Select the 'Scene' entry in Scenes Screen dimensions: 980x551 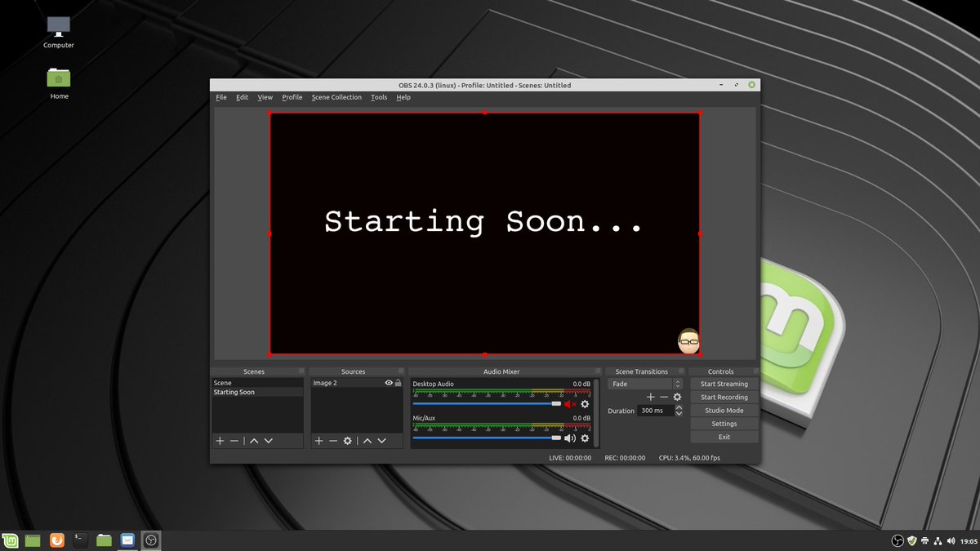[257, 383]
